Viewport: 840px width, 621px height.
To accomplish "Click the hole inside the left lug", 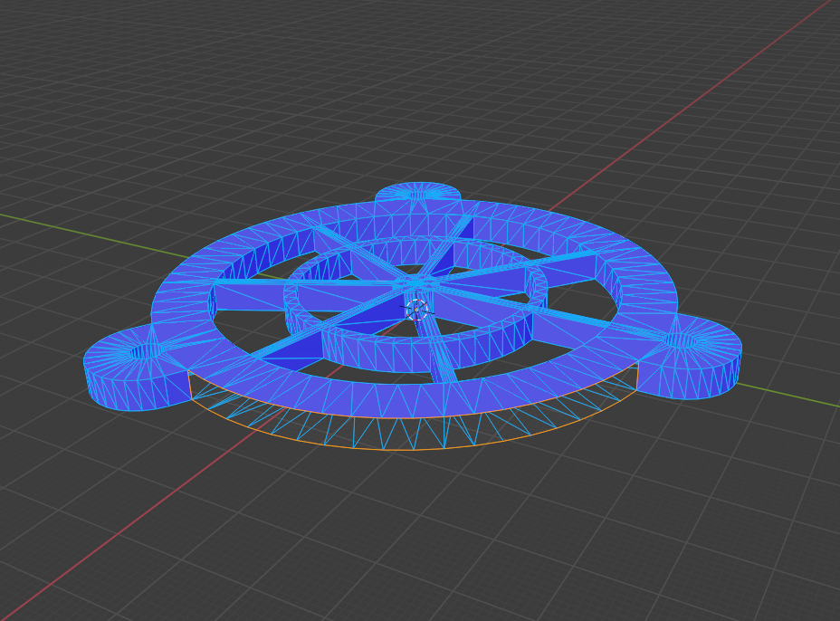I will [146, 351].
